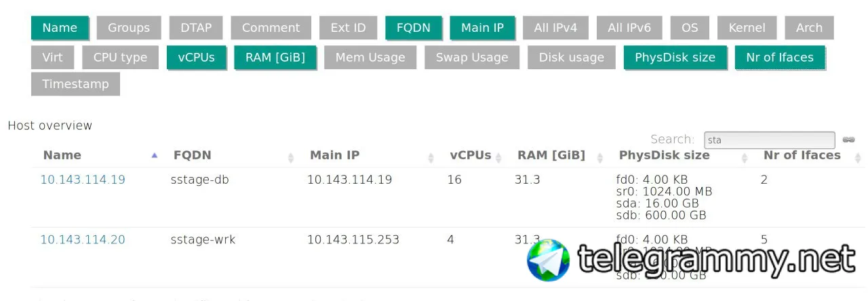Open host 10.143.114.19 details

[83, 180]
